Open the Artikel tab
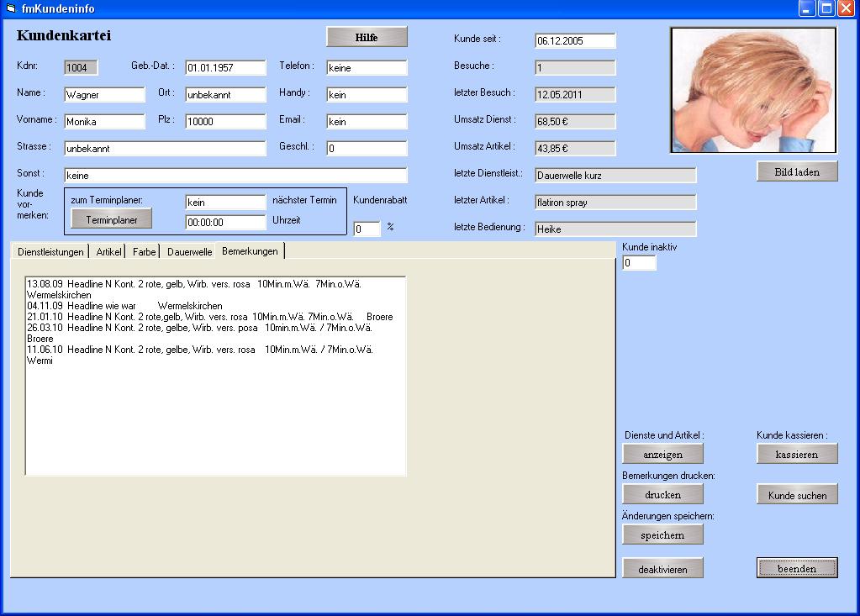 tap(108, 251)
